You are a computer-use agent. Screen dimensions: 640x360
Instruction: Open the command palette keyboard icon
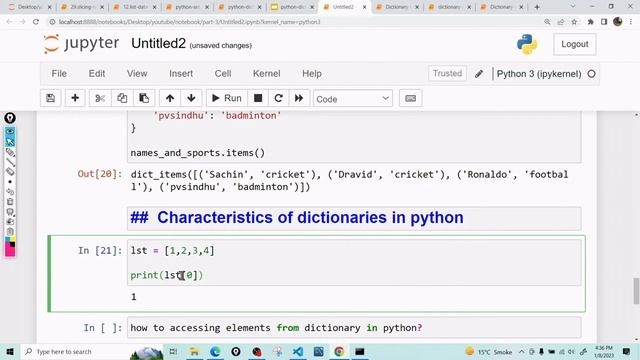(411, 98)
